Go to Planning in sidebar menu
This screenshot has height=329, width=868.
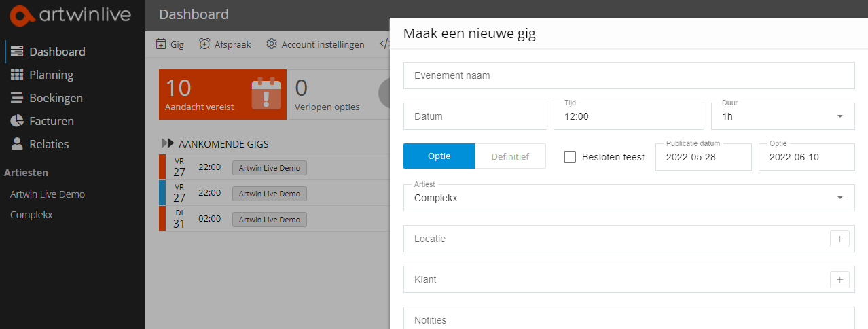(x=52, y=75)
